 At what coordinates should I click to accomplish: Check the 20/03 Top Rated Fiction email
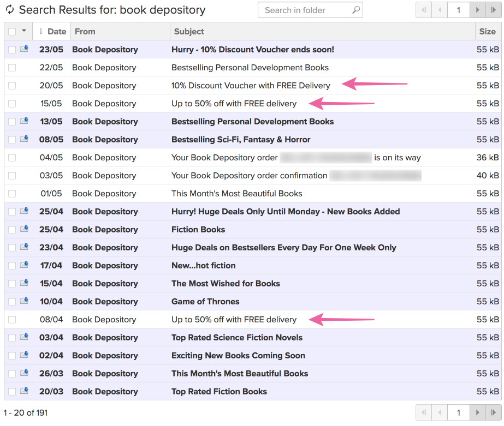[x=12, y=391]
